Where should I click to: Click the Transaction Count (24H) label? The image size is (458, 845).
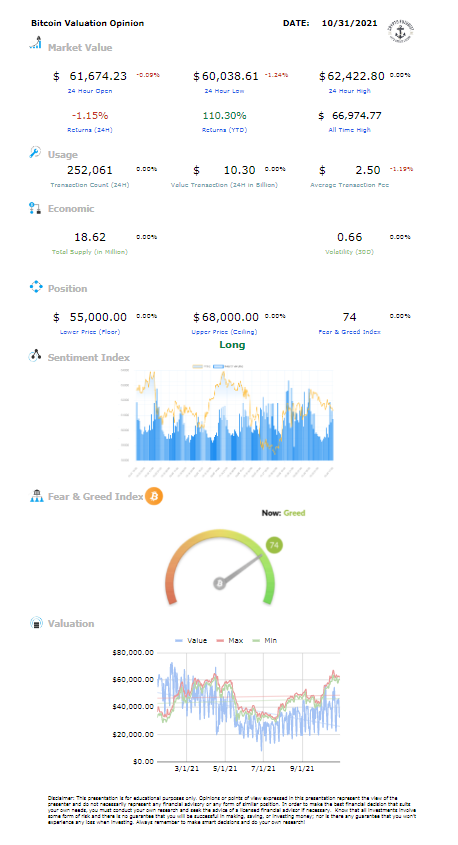point(90,185)
